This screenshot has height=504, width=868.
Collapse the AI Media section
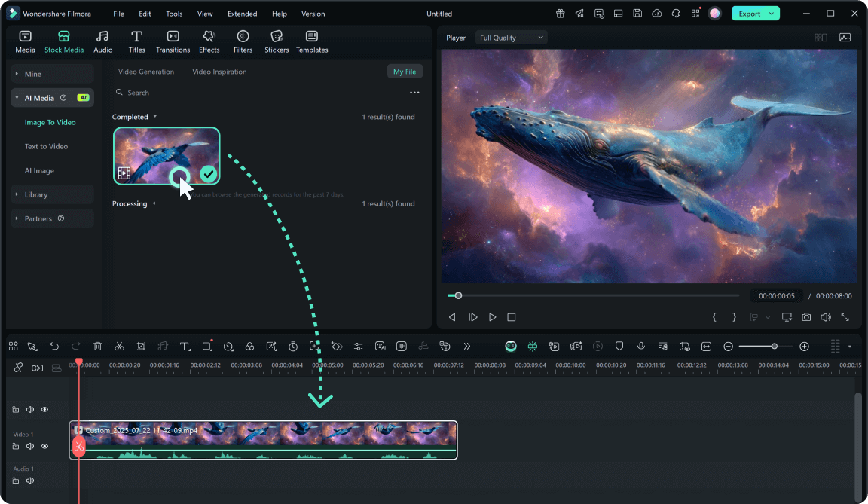point(52,98)
